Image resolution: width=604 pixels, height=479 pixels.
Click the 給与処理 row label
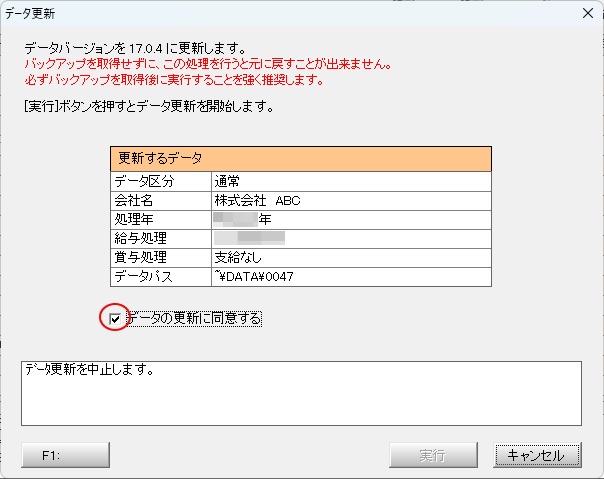[x=160, y=238]
